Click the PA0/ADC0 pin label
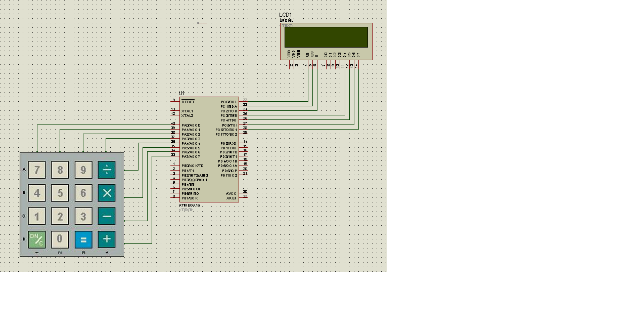644x332 pixels. (191, 126)
